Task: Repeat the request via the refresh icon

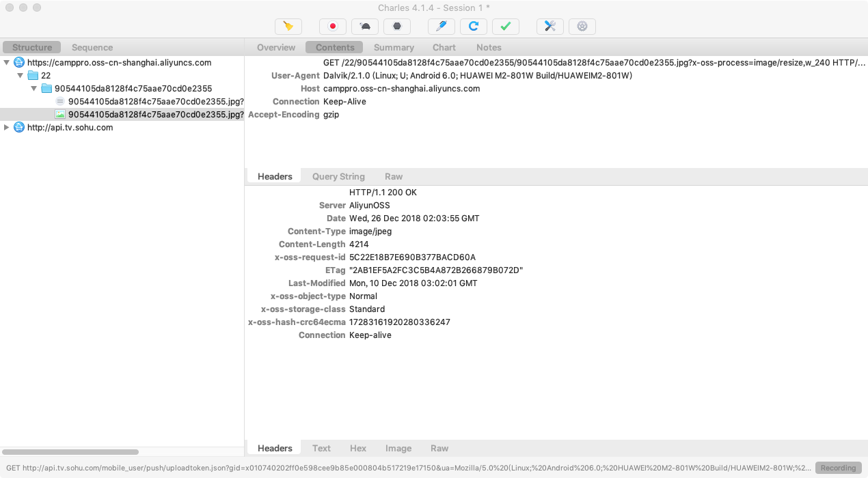Action: (473, 26)
